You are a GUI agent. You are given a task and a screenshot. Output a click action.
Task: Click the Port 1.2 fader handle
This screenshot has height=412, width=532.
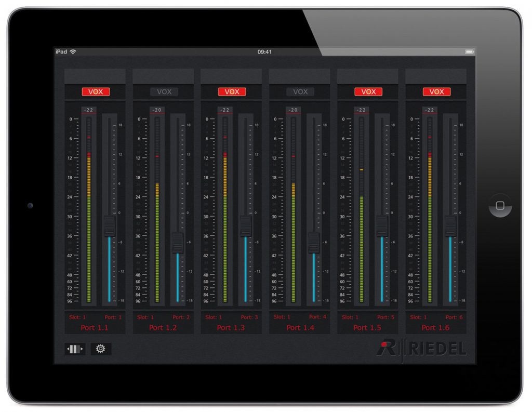click(178, 243)
